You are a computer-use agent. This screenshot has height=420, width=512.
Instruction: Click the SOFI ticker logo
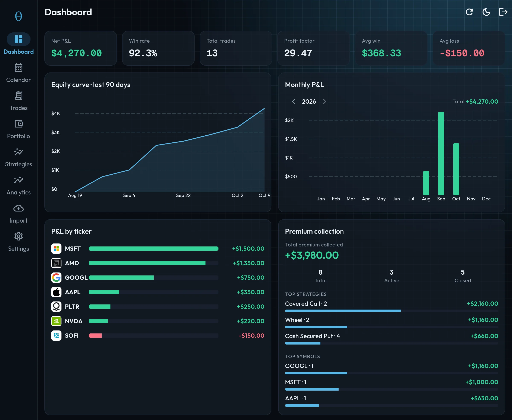pyautogui.click(x=56, y=336)
